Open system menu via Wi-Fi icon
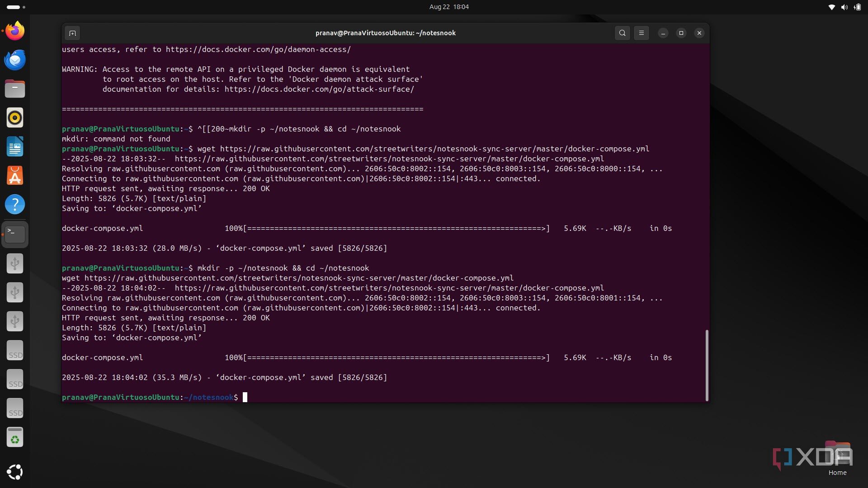 [831, 7]
